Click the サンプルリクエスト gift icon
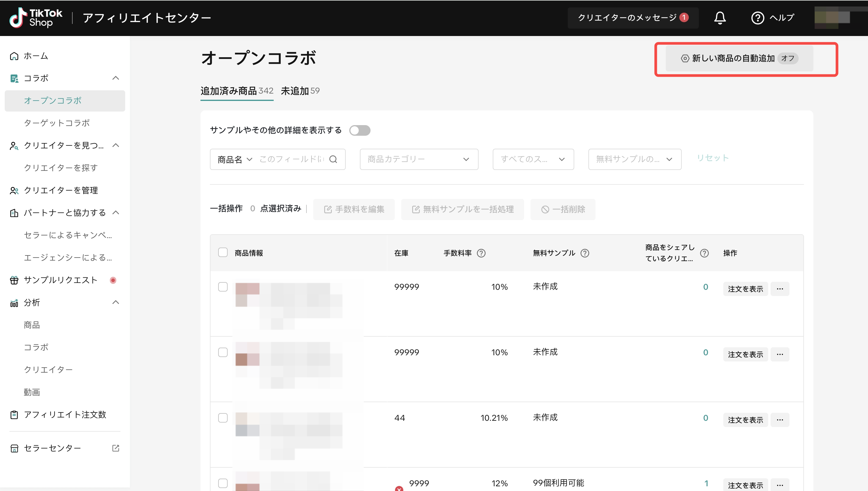The width and height of the screenshot is (868, 491). 14,280
